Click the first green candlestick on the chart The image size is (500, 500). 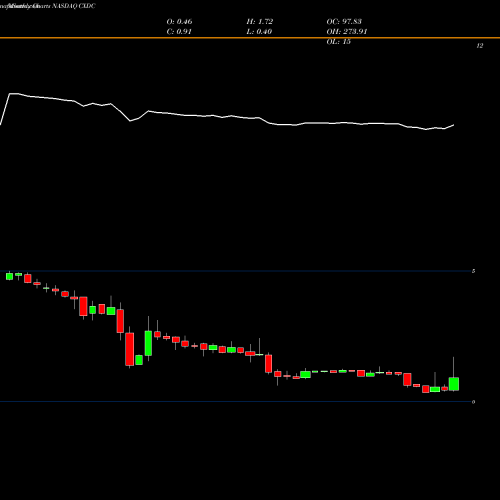9,276
